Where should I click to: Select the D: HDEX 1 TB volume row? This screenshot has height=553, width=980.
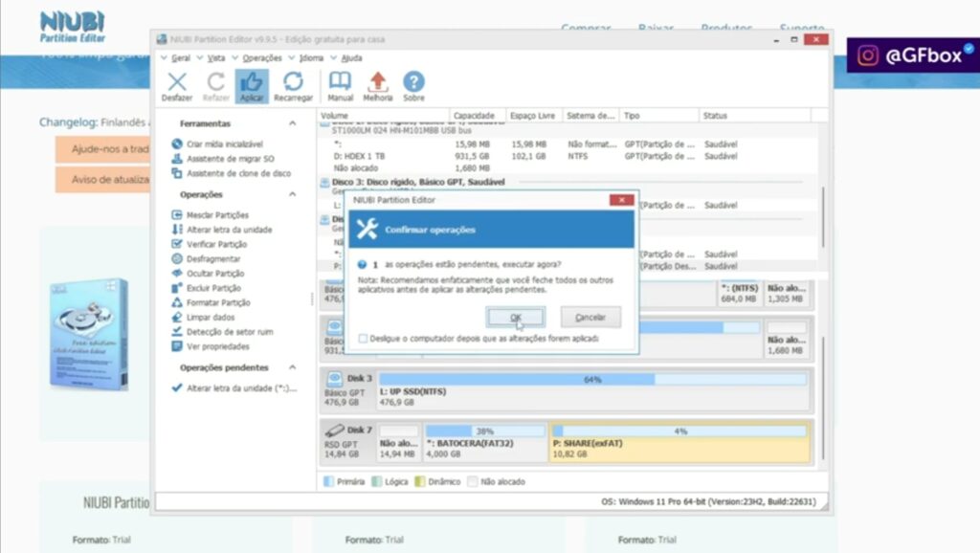[x=568, y=156]
